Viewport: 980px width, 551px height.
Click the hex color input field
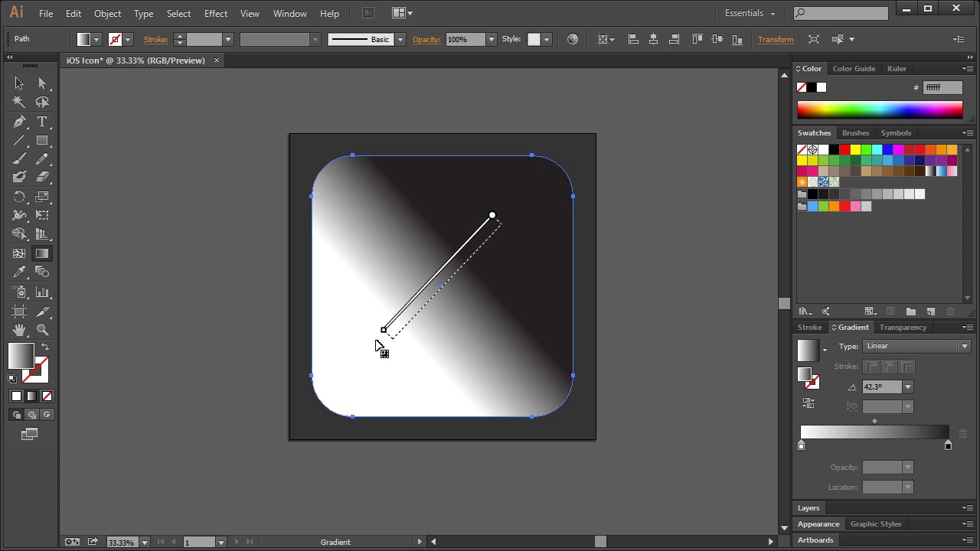[x=942, y=87]
